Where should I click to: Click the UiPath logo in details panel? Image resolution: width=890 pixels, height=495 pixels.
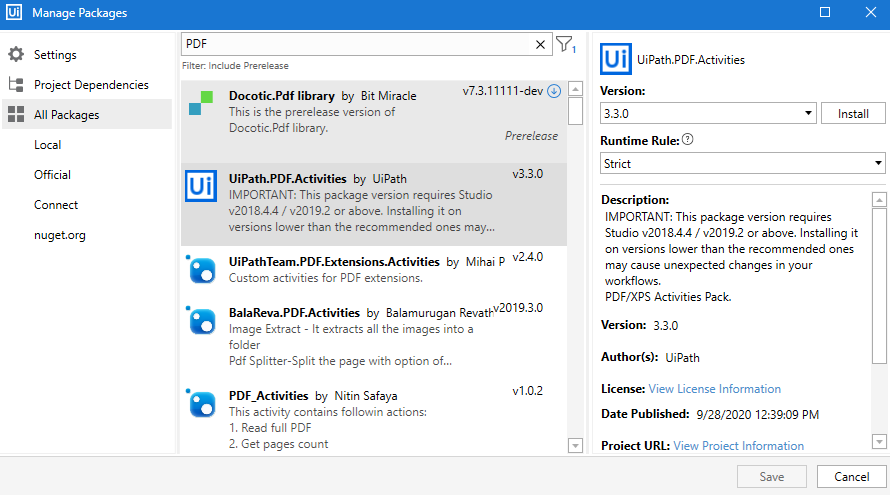(616, 59)
